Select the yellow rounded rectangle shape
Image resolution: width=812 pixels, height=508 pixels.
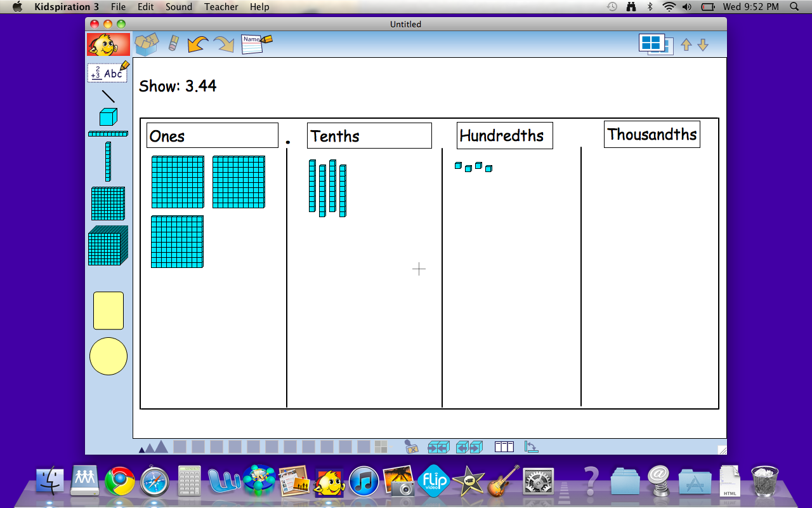108,311
